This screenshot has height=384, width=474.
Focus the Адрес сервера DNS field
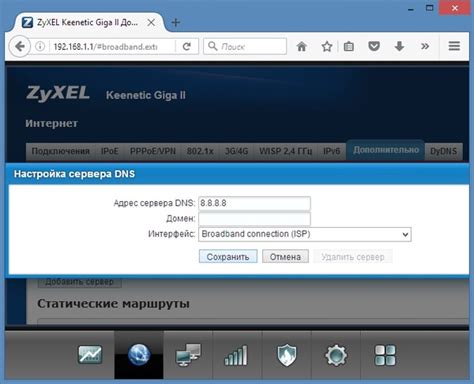[x=254, y=203]
